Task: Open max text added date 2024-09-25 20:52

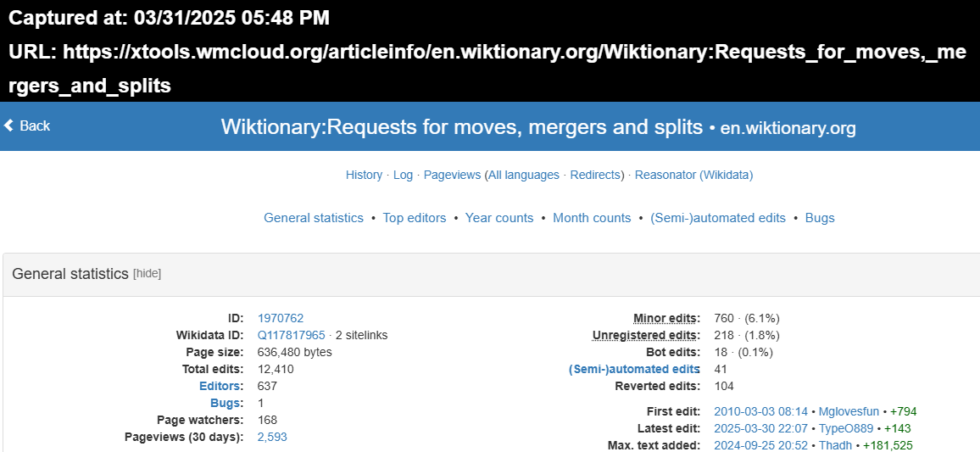Action: coord(760,446)
